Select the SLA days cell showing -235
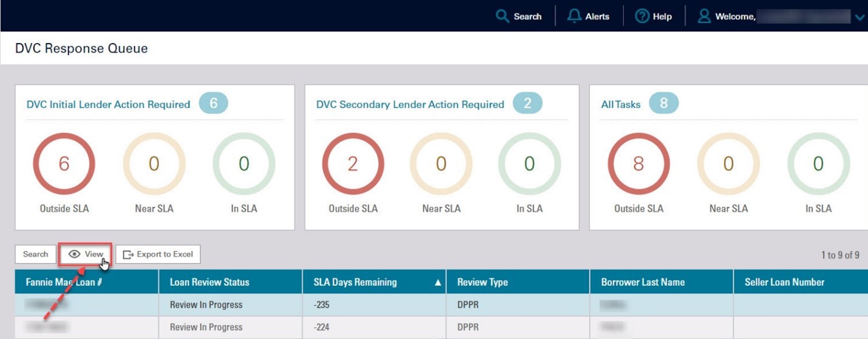868x339 pixels. point(375,305)
